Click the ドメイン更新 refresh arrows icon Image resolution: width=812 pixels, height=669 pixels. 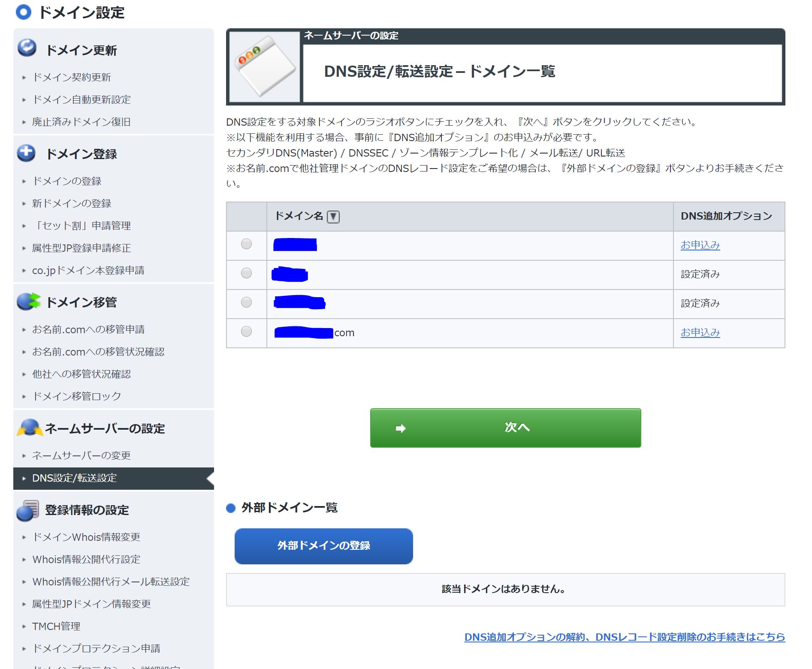(x=27, y=48)
